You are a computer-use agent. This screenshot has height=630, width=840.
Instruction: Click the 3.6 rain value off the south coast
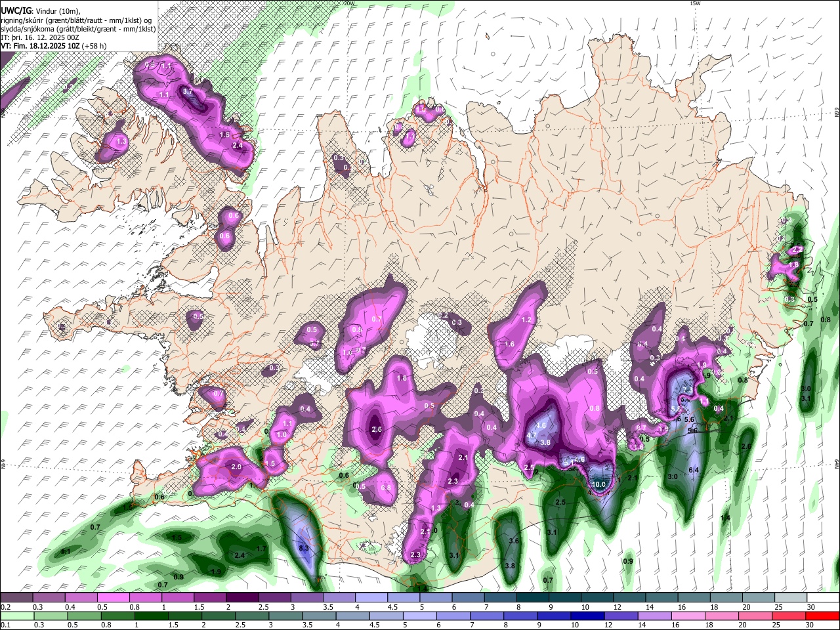point(514,541)
